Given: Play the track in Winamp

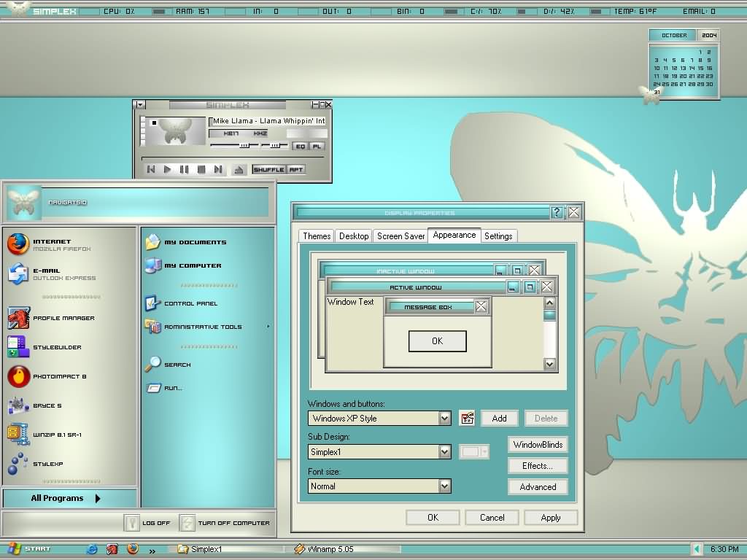Looking at the screenshot, I should coord(167,169).
